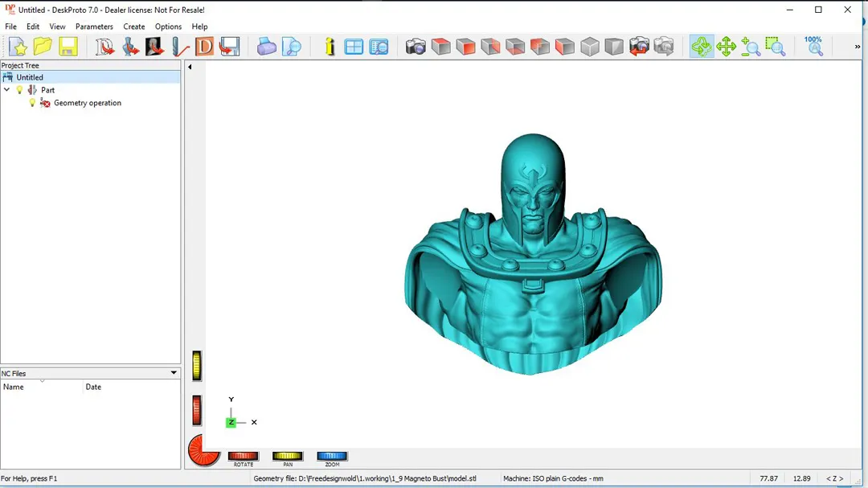Click the teal Magneto bust model
868x488 pixels.
pos(533,254)
